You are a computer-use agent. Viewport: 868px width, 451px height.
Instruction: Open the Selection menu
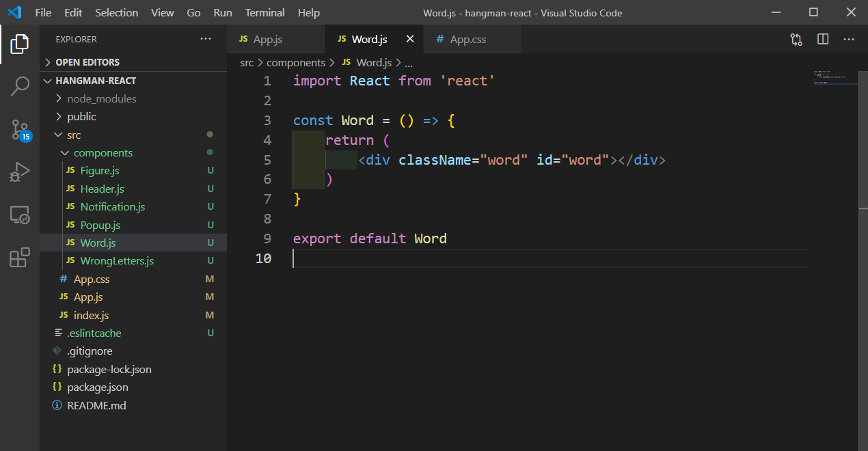[x=117, y=12]
